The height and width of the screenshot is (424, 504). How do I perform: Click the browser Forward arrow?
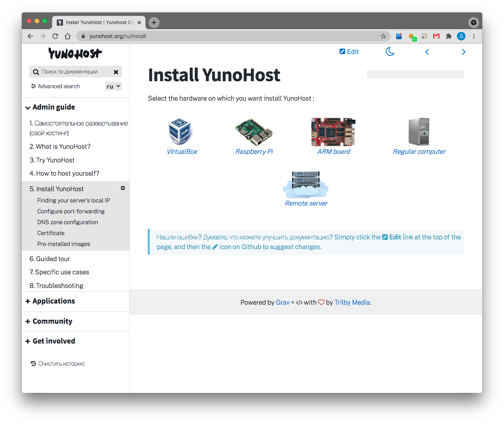[x=43, y=36]
